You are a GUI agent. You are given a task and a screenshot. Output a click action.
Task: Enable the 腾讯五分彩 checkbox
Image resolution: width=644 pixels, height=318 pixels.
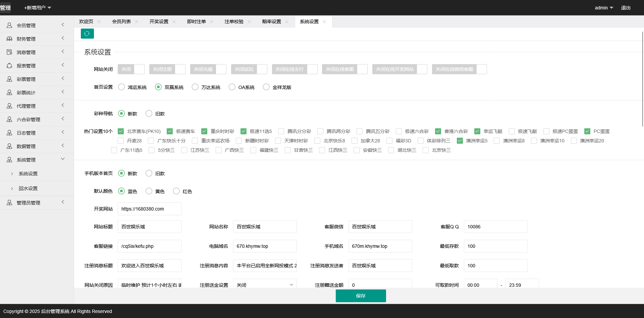(x=359, y=131)
